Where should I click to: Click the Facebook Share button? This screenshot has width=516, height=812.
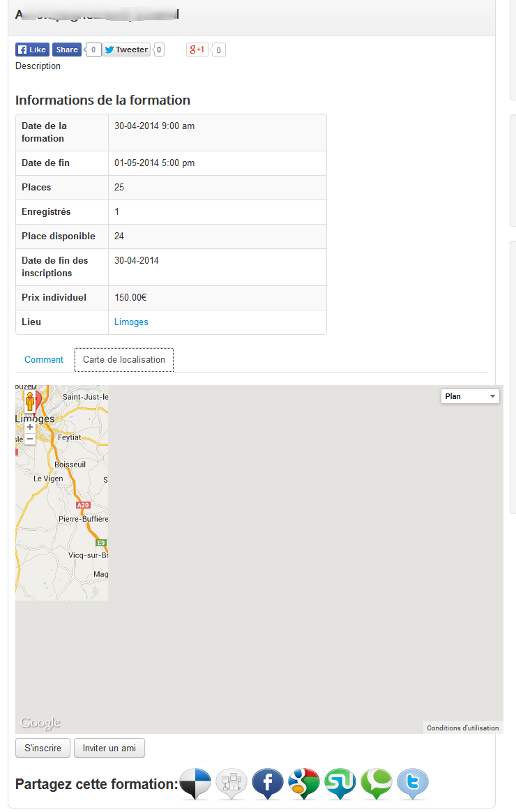pyautogui.click(x=67, y=50)
